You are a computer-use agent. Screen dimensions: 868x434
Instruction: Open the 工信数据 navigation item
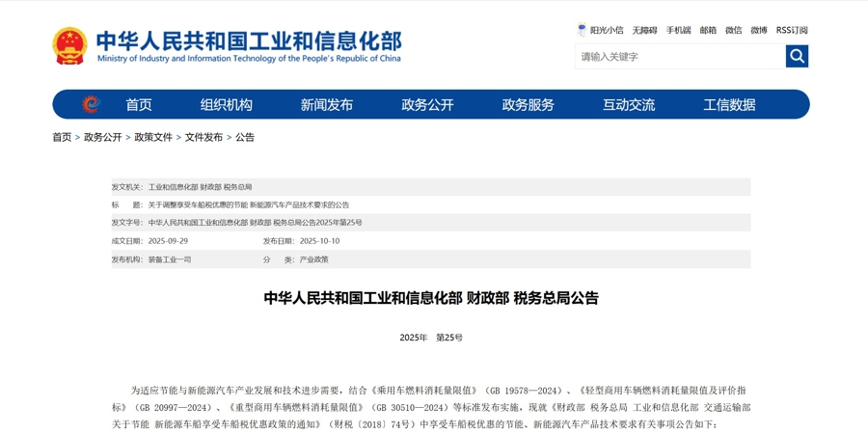coord(729,104)
